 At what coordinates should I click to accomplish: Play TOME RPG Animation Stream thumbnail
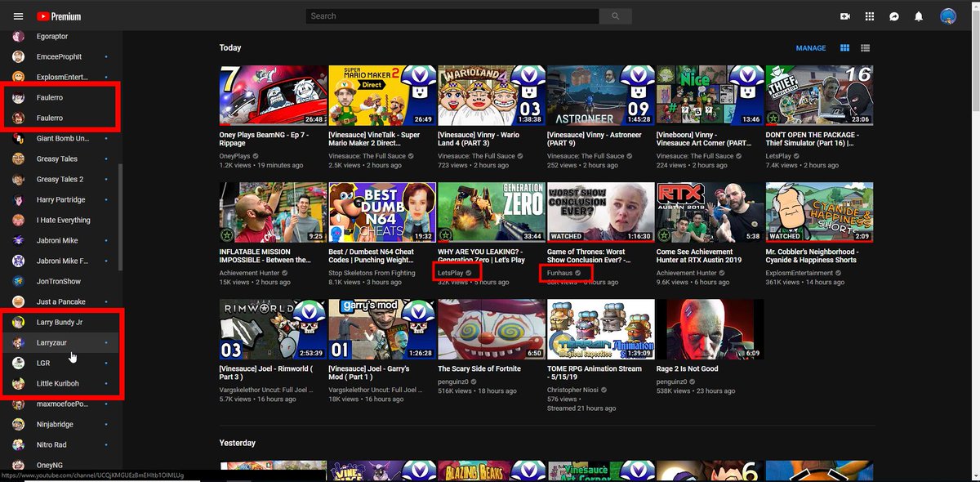[x=601, y=329]
